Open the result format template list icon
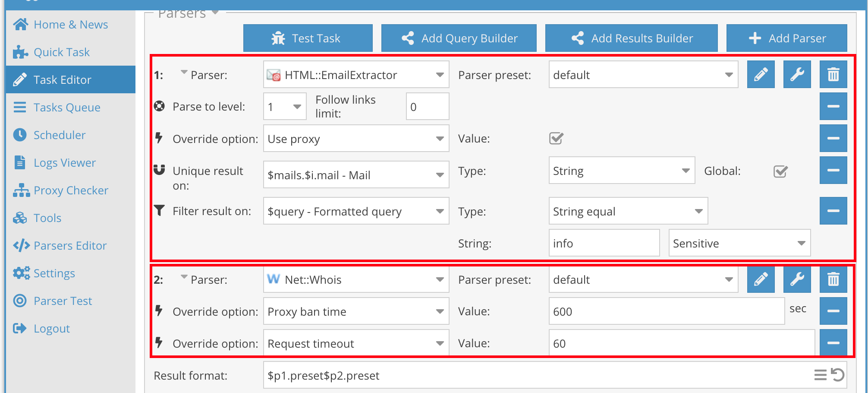The width and height of the screenshot is (868, 393). pyautogui.click(x=820, y=375)
